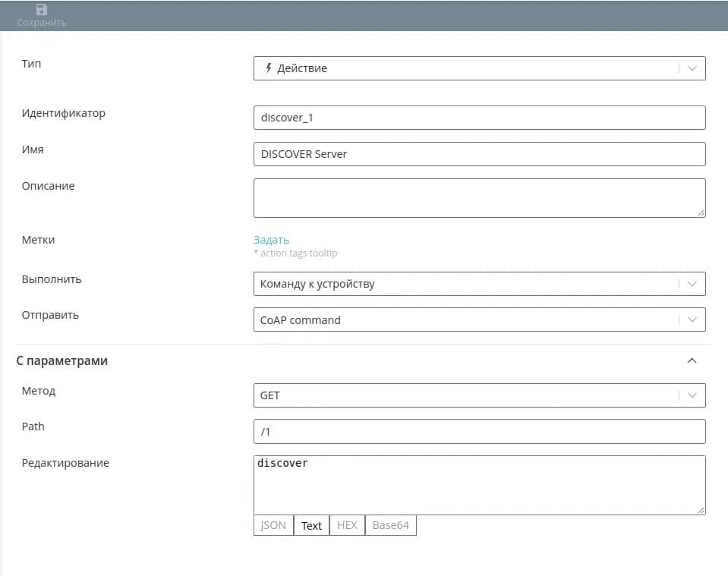Grab the Описание textarea resize handle
728x576 pixels.
coord(701,213)
